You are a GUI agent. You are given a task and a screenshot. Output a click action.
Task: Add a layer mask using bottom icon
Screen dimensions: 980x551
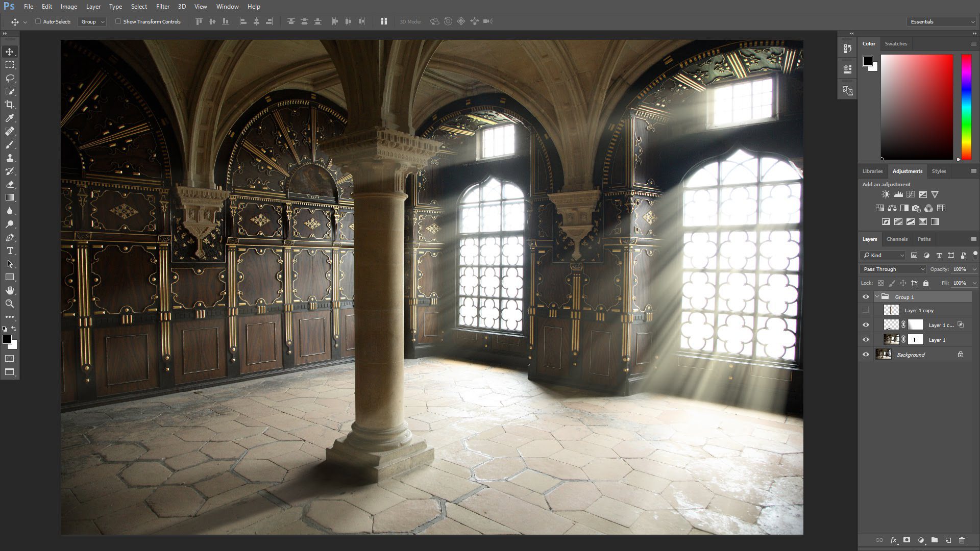point(906,540)
